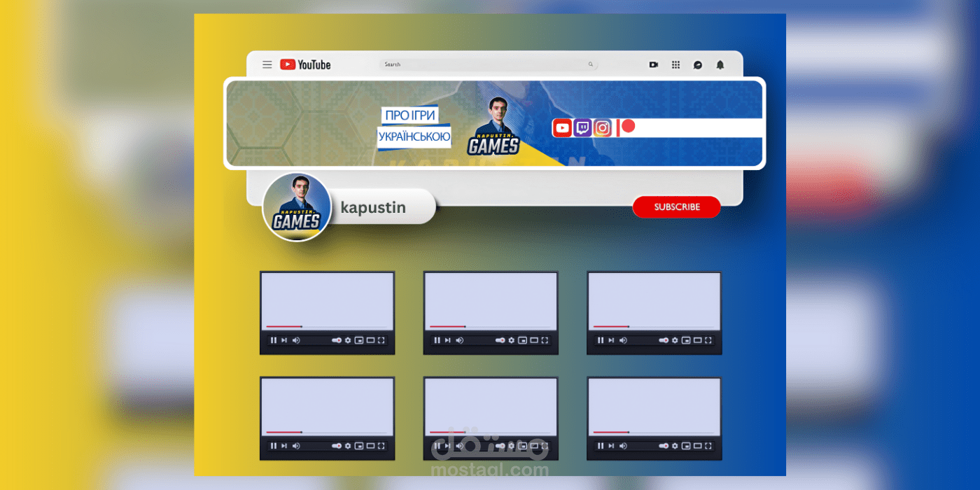Toggle autoplay in bottom-left video
This screenshot has width=980, height=490.
(337, 446)
